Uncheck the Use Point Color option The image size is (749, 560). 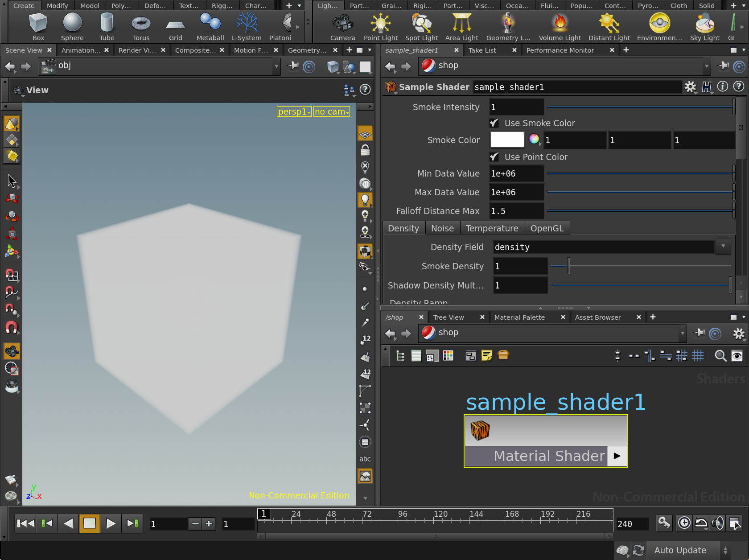tap(494, 157)
